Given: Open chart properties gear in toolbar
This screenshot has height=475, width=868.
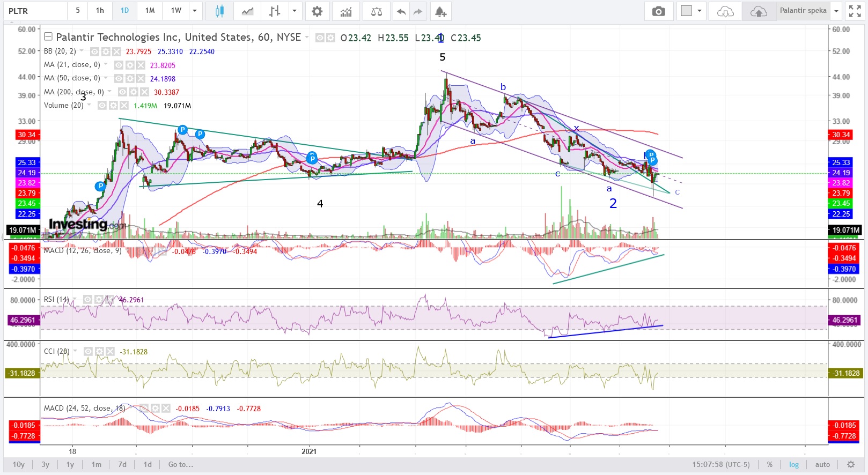Looking at the screenshot, I should pos(317,11).
